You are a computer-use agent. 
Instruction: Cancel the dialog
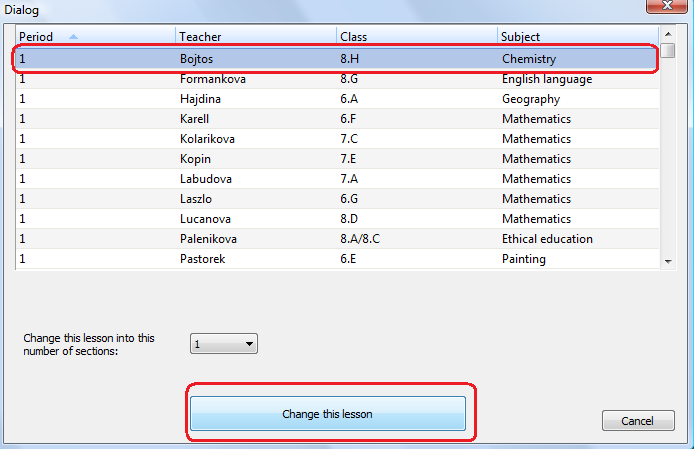pyautogui.click(x=638, y=421)
